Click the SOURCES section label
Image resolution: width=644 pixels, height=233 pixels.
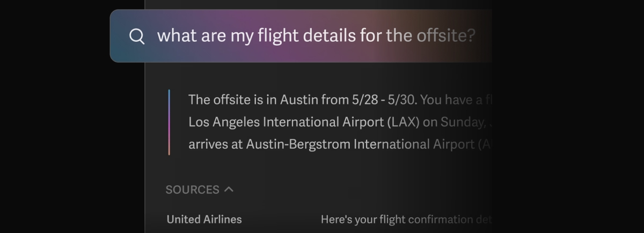(x=192, y=190)
